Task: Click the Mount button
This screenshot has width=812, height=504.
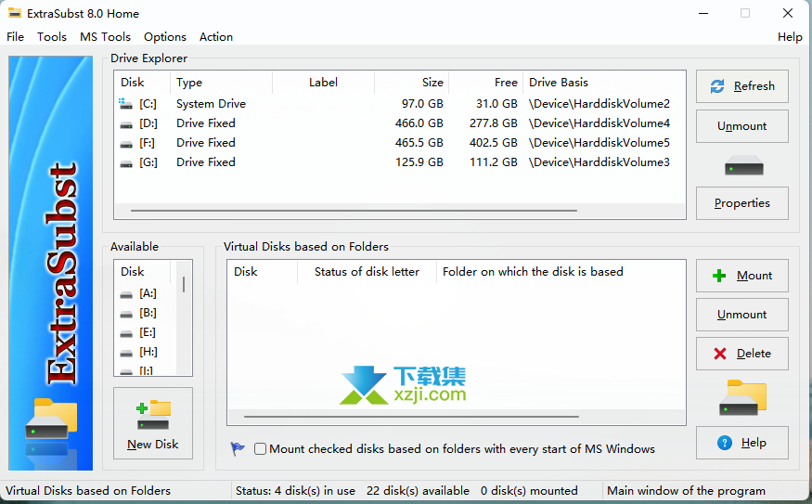Action: [x=742, y=276]
